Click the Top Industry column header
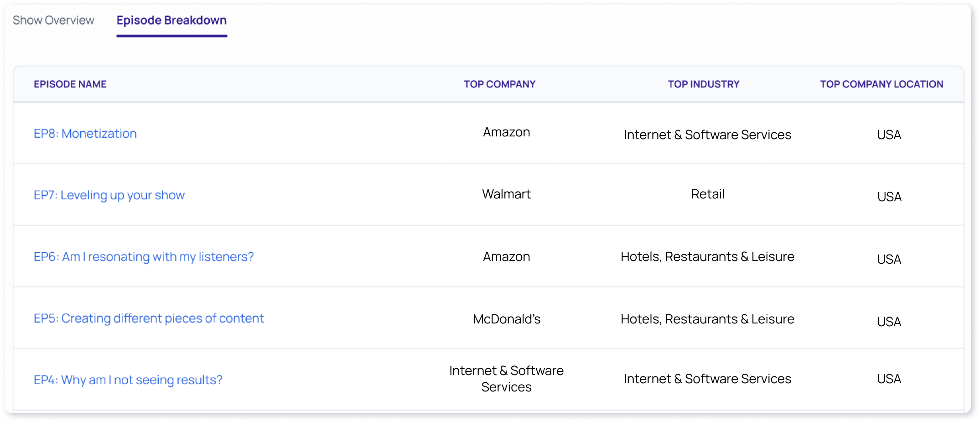This screenshot has width=980, height=422. point(703,84)
